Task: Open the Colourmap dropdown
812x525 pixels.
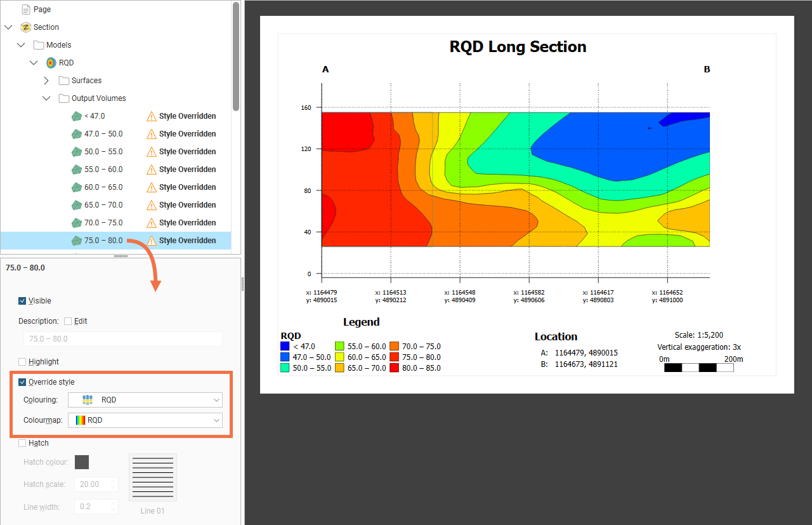Action: point(145,420)
